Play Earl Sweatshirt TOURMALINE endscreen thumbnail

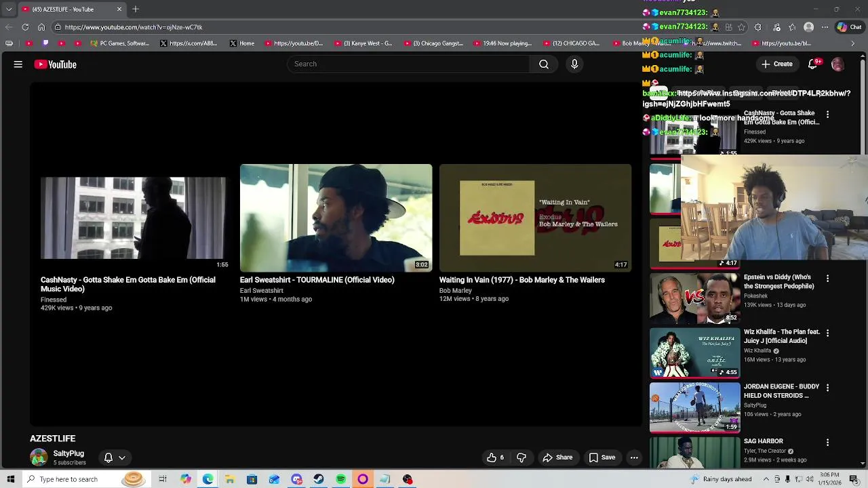click(x=336, y=218)
